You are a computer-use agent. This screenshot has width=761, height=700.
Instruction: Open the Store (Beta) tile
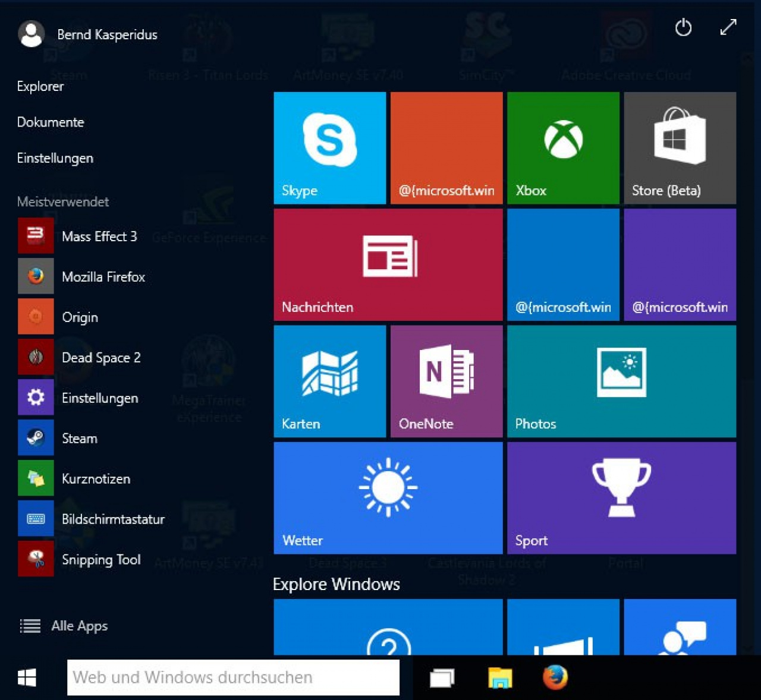[680, 148]
